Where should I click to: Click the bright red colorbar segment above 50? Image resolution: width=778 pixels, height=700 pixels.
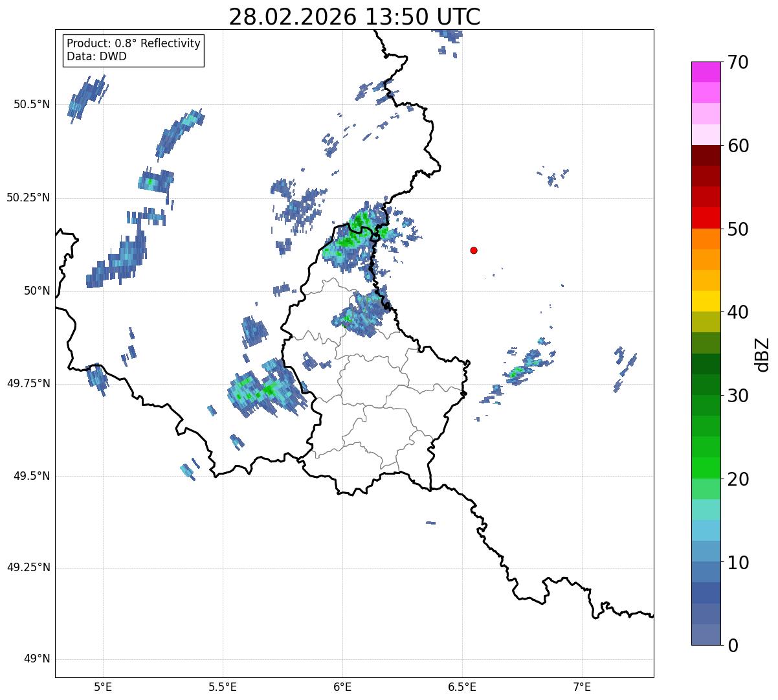point(706,218)
